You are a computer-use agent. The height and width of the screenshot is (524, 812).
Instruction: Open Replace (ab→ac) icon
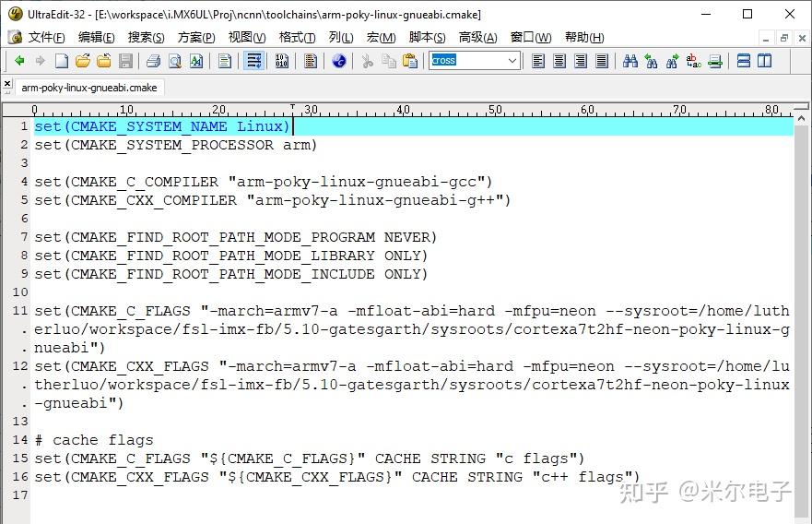pyautogui.click(x=694, y=61)
